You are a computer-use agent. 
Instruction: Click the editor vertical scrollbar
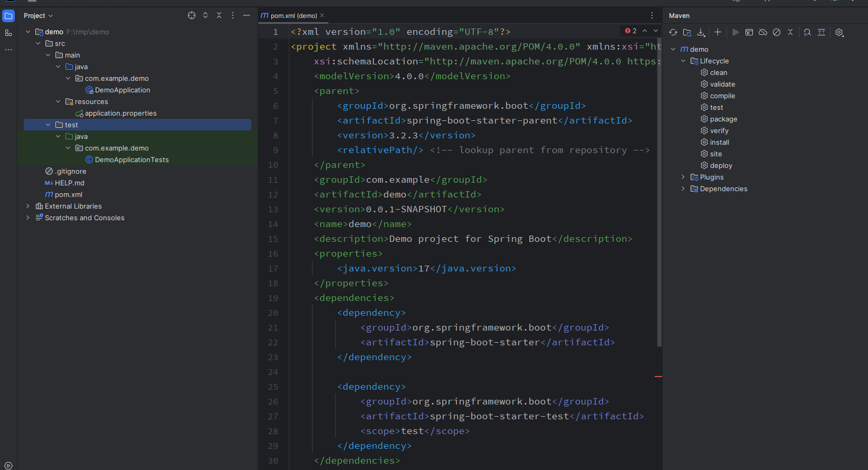tap(659, 192)
